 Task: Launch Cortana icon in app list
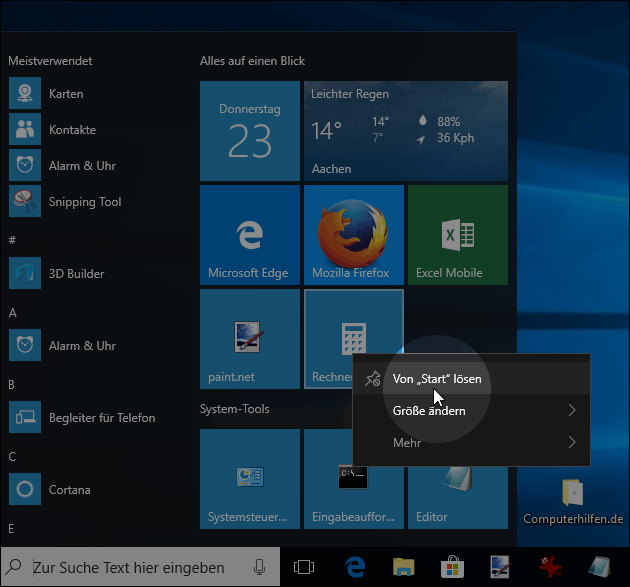(25, 489)
